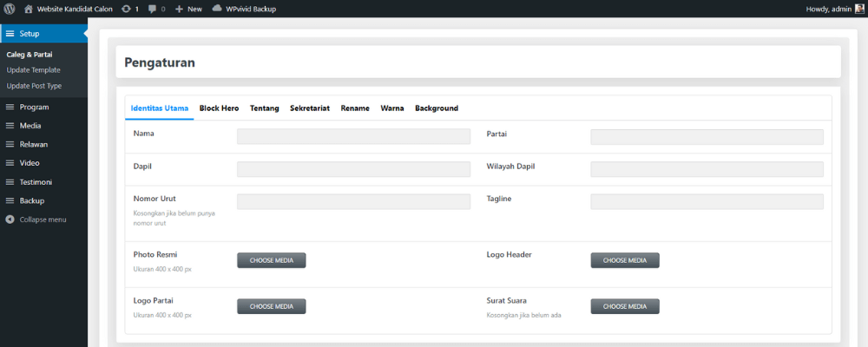
Task: Open WPvivid Backup cloud icon
Action: click(217, 9)
